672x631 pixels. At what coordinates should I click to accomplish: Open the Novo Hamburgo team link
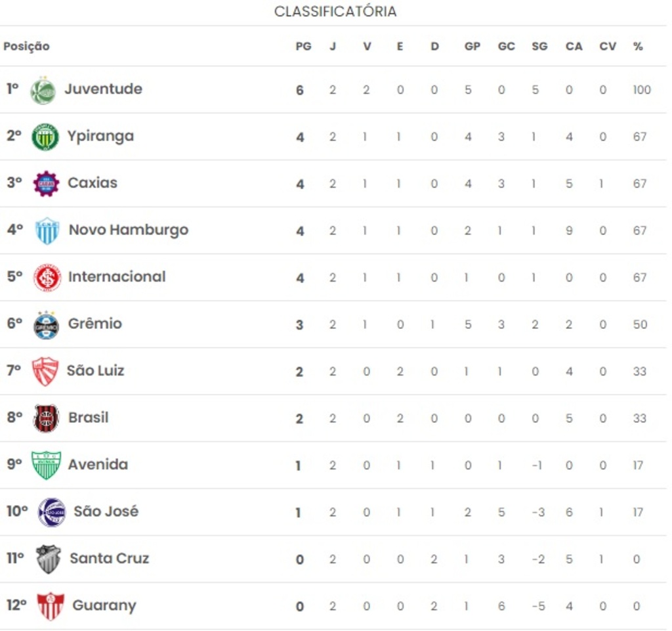click(129, 230)
